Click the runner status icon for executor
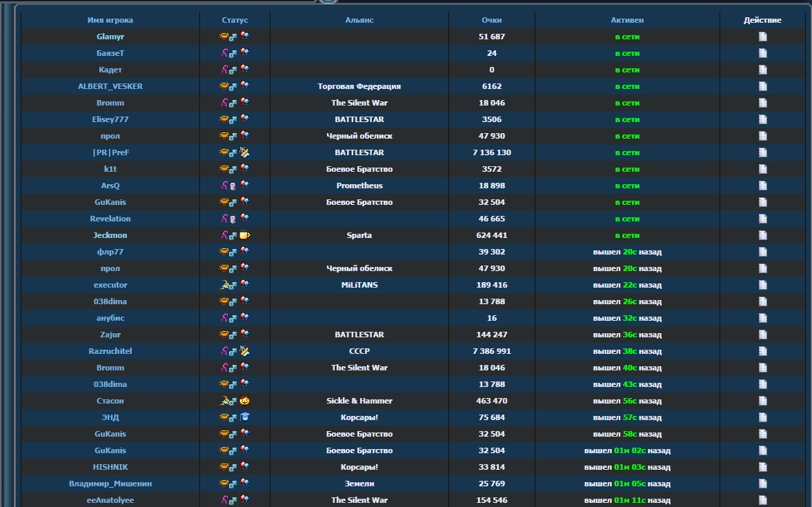 (x=224, y=285)
